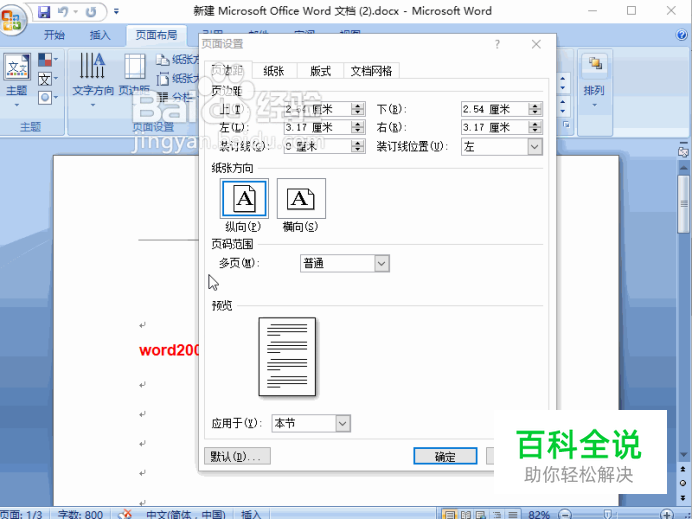This screenshot has width=692, height=519.
Task: Click the zoom out minus button
Action: tap(565, 514)
